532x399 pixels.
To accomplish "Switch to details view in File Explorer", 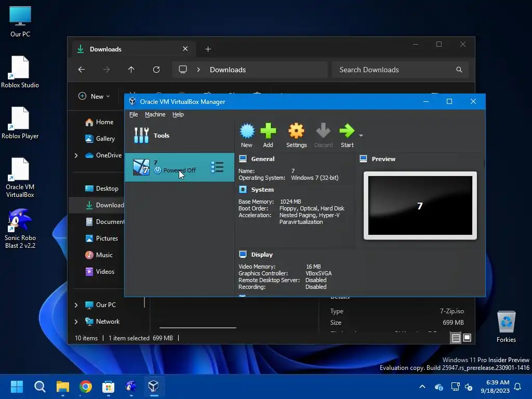I will click(x=456, y=338).
